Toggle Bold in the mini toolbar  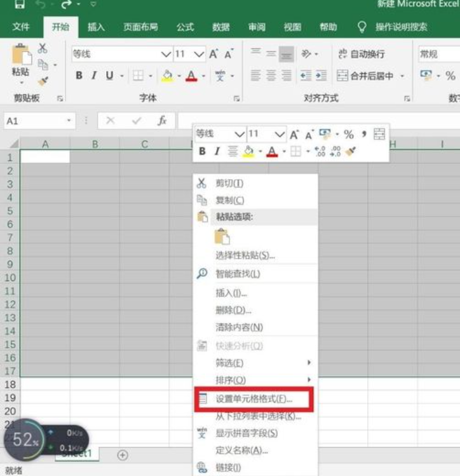(203, 151)
